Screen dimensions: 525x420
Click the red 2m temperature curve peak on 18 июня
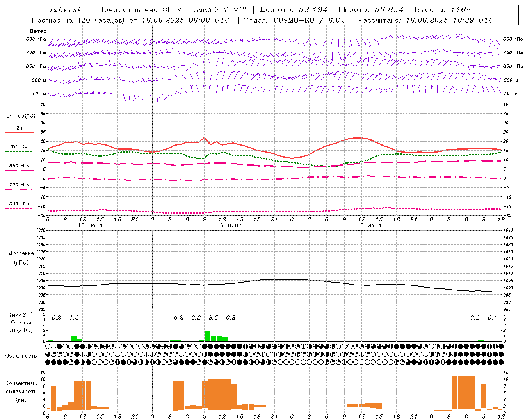[358, 138]
